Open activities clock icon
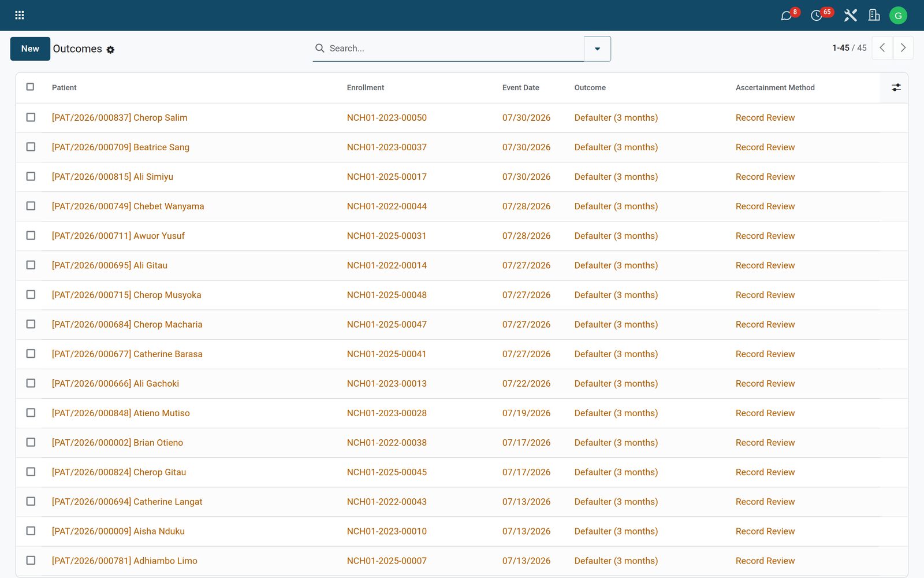 pos(817,16)
